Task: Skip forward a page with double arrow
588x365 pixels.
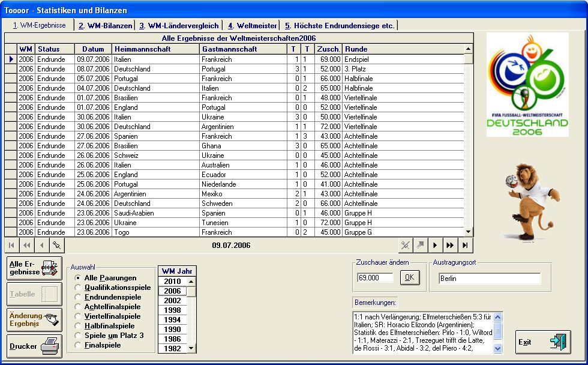Action: 450,246
